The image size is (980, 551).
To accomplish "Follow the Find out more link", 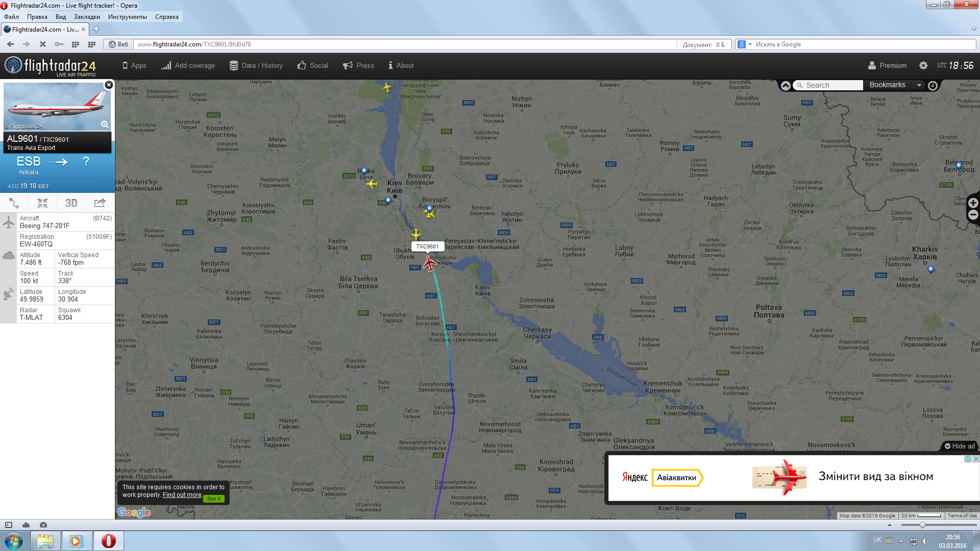I will pos(182,495).
